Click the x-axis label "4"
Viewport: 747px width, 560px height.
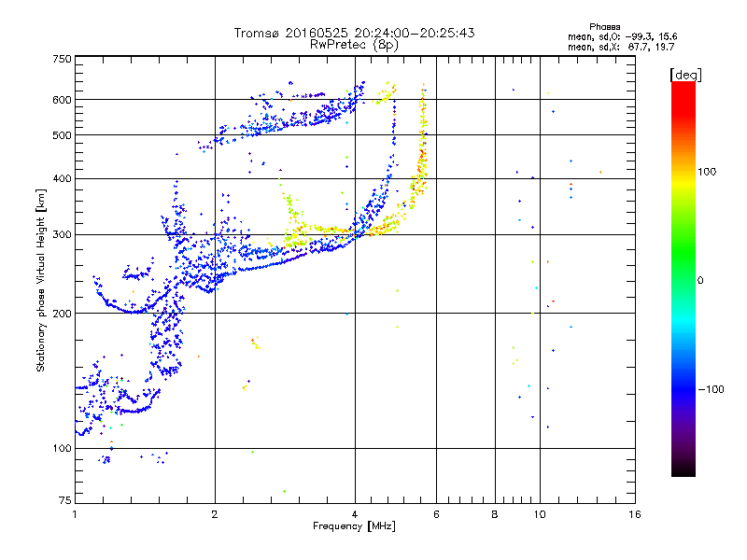pos(355,514)
